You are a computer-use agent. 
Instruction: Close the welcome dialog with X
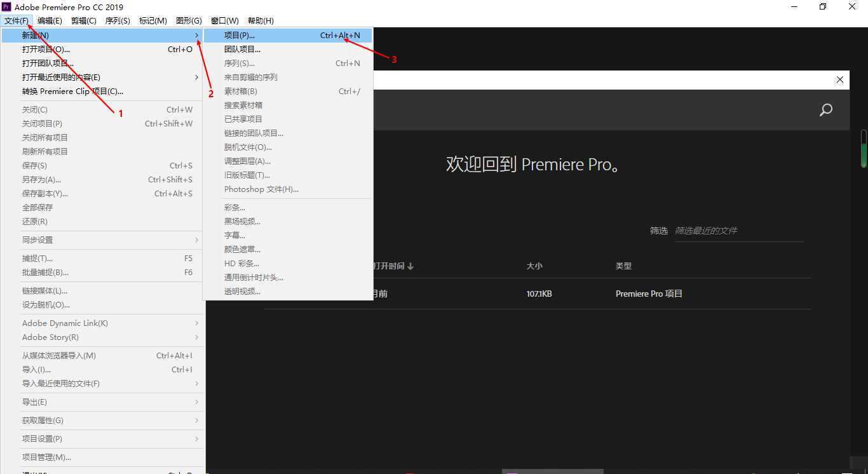point(840,79)
